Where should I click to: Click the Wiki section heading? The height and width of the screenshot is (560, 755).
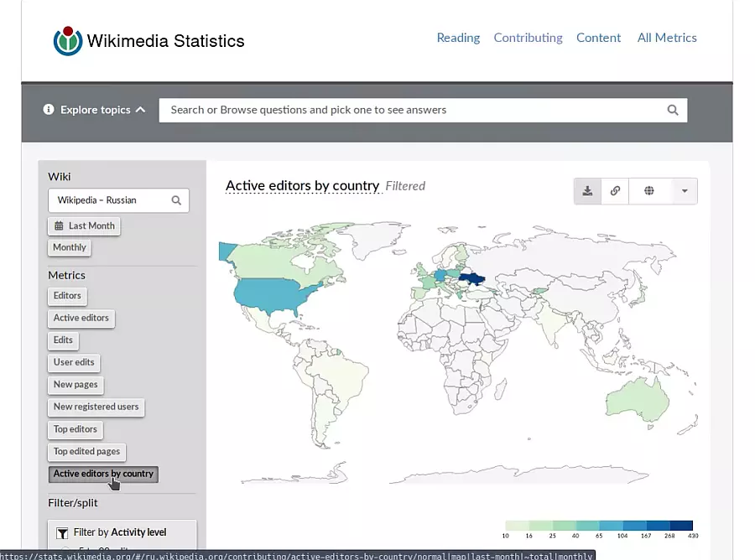tap(60, 177)
